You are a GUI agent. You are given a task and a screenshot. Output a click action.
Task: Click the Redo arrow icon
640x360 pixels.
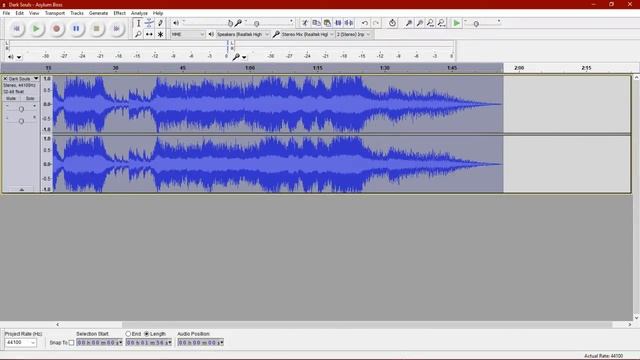(x=376, y=23)
